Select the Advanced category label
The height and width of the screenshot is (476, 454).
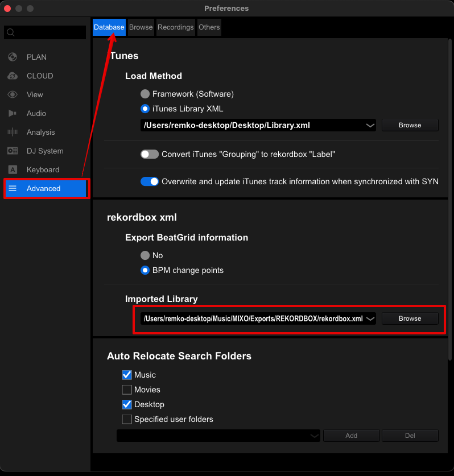click(43, 188)
